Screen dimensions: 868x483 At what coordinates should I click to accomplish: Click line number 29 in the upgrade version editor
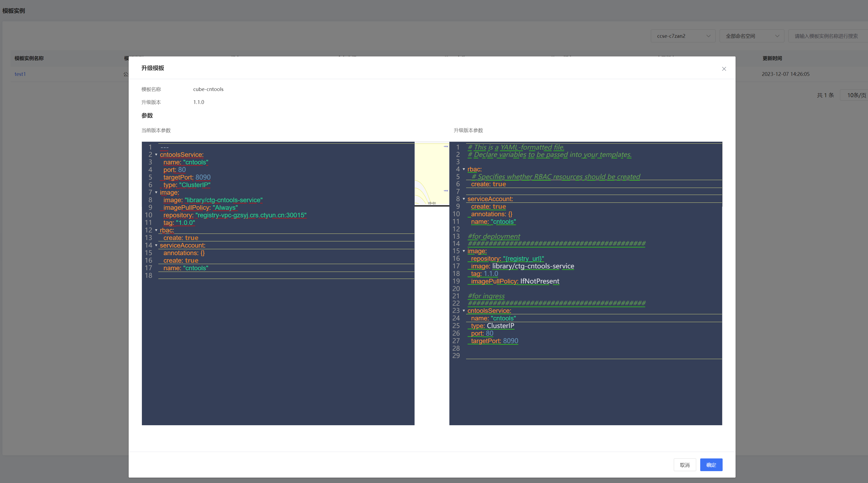[x=456, y=356]
